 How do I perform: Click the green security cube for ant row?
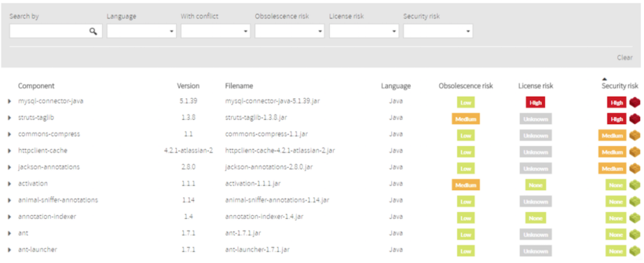pos(635,234)
